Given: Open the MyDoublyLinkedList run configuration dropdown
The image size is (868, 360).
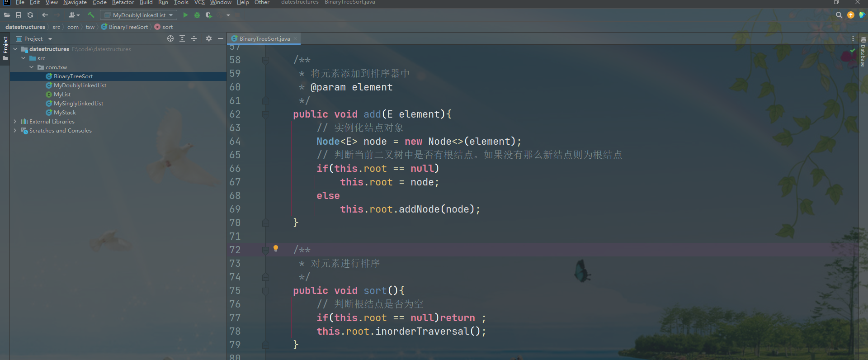Looking at the screenshot, I should [x=138, y=15].
